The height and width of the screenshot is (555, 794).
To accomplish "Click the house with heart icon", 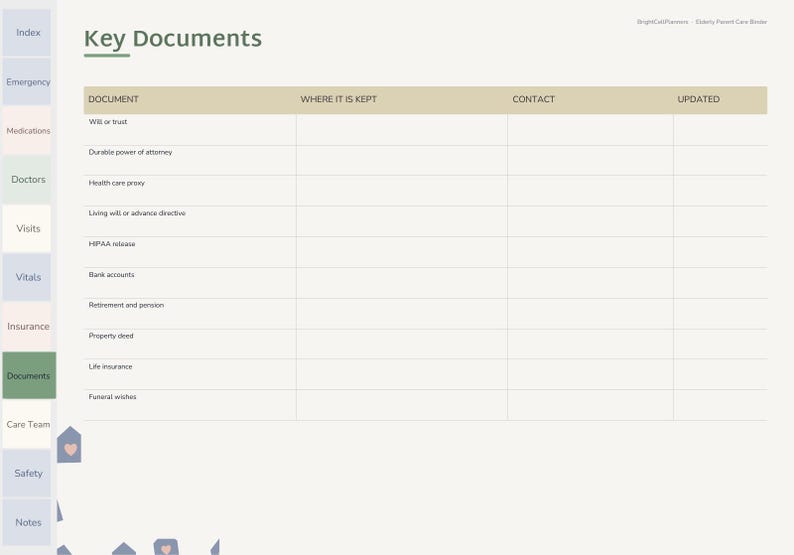I will (69, 445).
